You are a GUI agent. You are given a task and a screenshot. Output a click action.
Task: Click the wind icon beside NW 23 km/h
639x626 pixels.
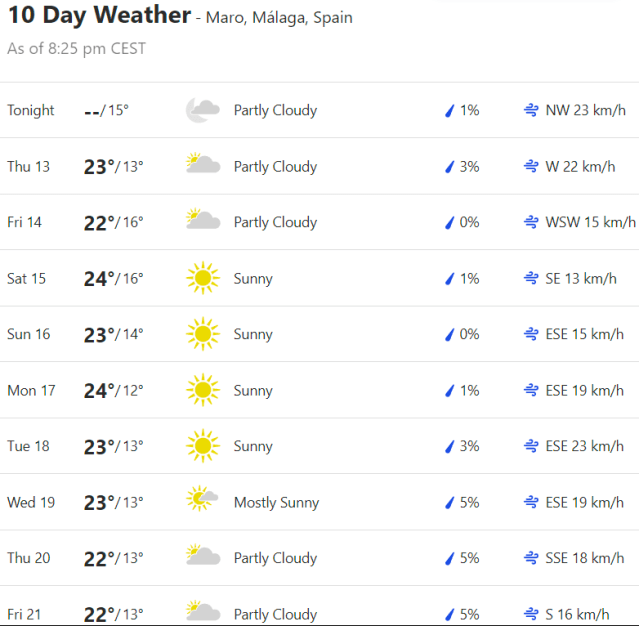click(x=531, y=111)
